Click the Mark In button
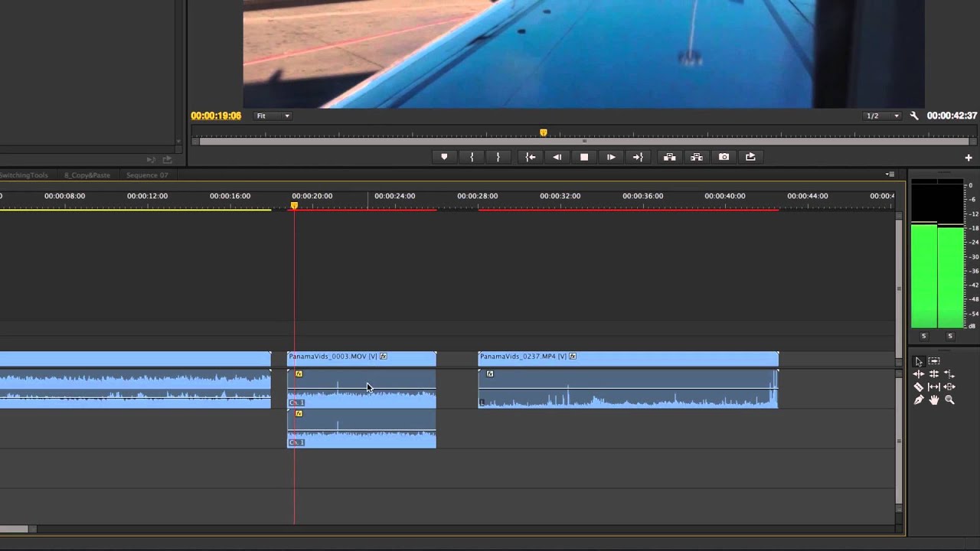Viewport: 980px width, 551px height. (472, 157)
